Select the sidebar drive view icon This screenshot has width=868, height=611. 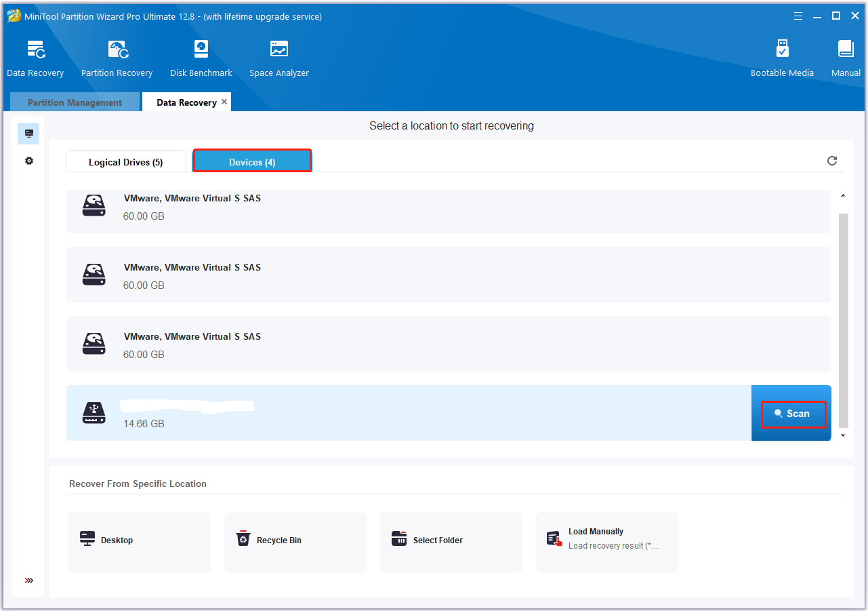pyautogui.click(x=28, y=134)
